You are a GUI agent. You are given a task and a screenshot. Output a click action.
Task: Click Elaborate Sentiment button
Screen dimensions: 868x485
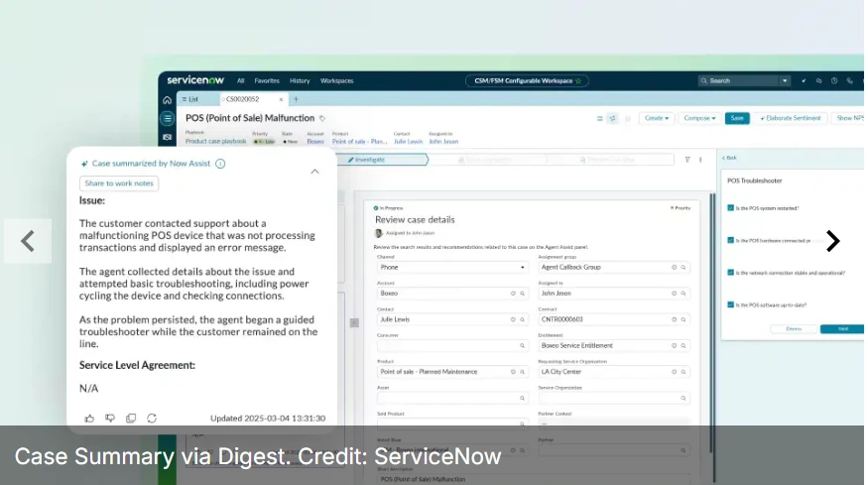791,118
